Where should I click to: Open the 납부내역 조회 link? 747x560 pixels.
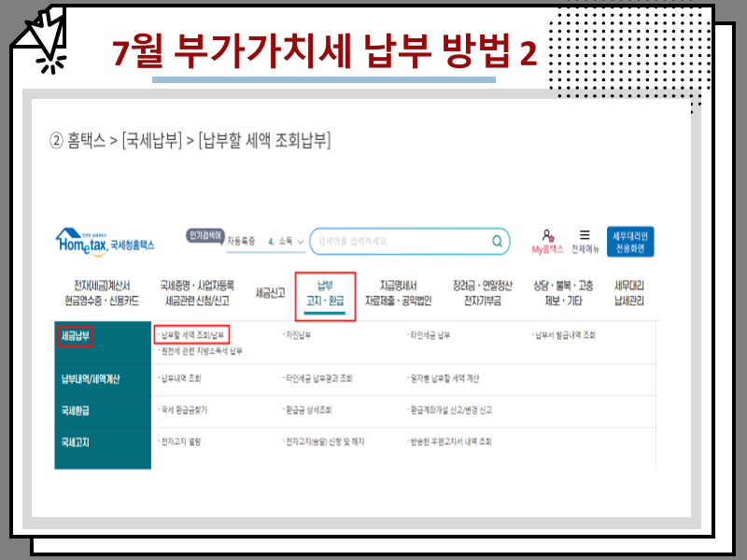pos(180,379)
